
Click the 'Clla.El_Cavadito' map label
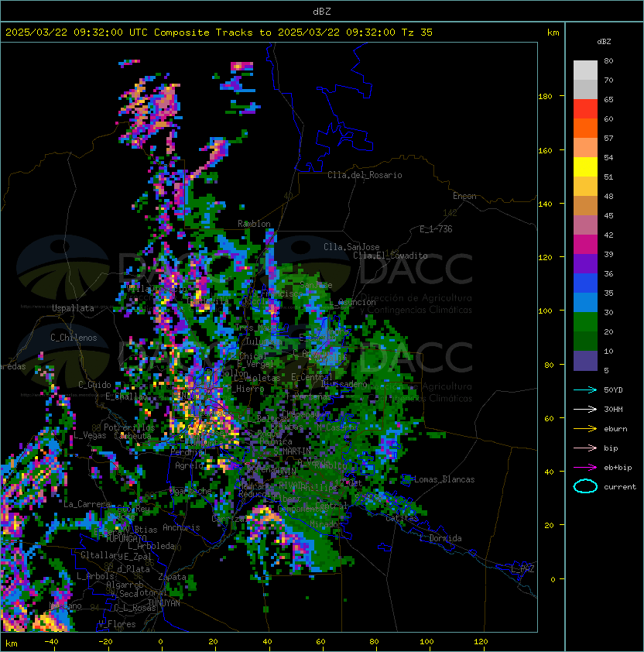coord(390,256)
